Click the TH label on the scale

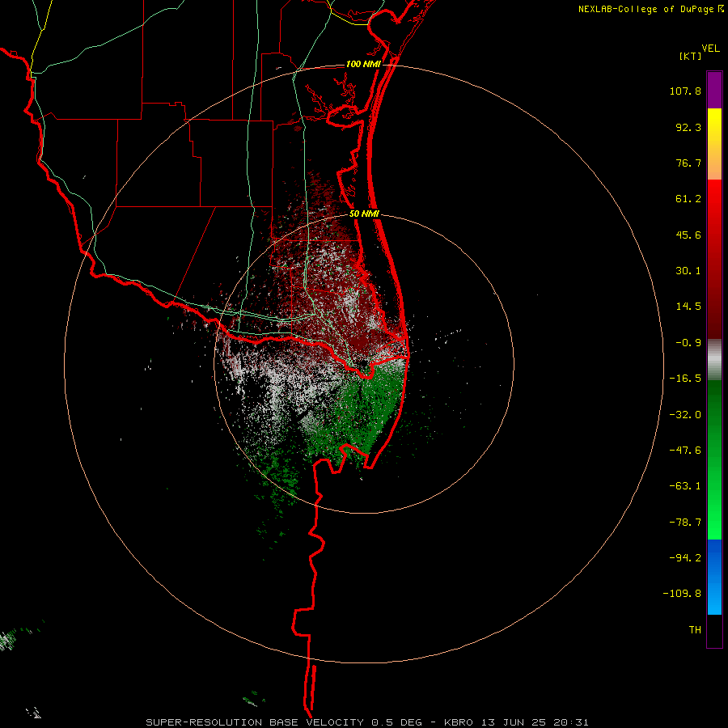[695, 630]
